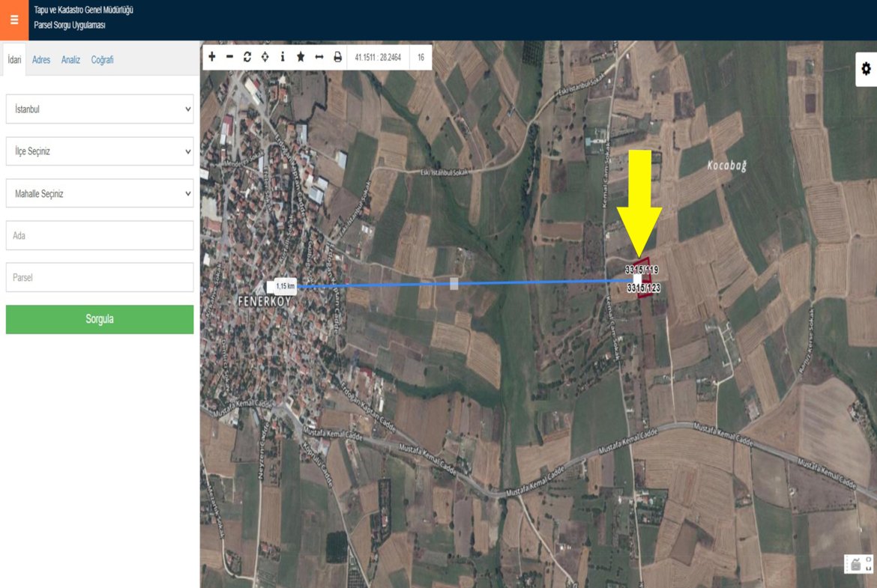877x588 pixels.
Task: Zoom out with the minus icon
Action: 229,56
